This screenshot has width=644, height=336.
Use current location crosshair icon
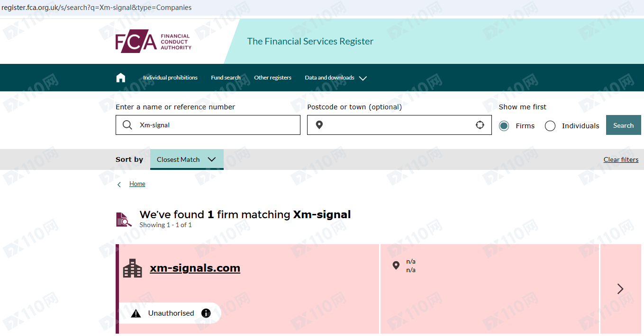480,125
